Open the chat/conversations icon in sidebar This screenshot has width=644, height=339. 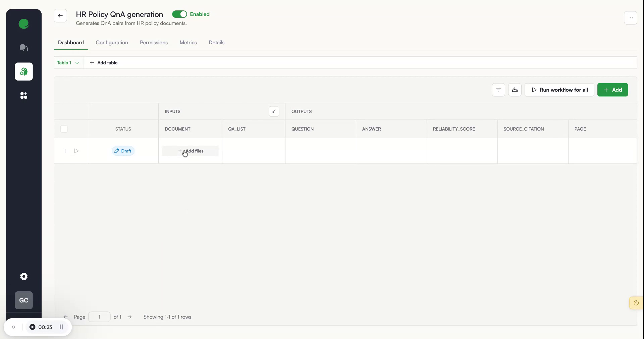(23, 48)
